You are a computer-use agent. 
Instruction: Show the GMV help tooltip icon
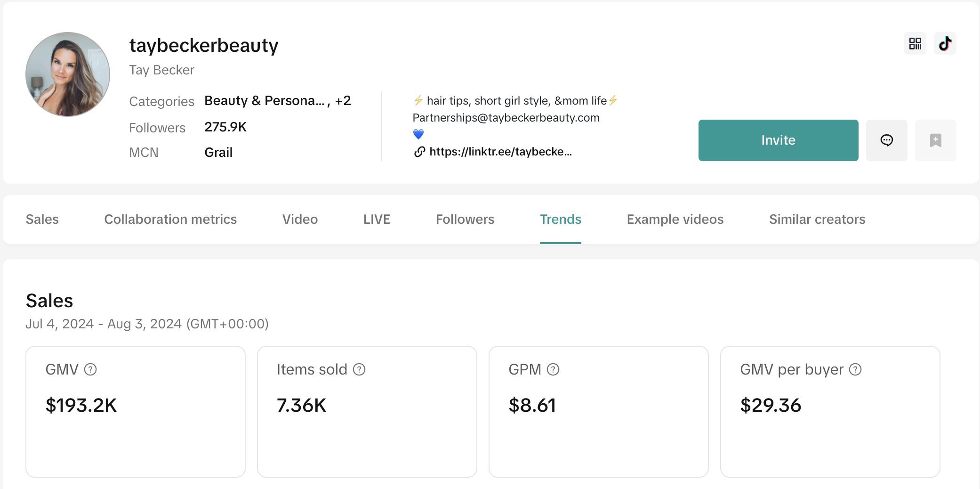pyautogui.click(x=90, y=370)
